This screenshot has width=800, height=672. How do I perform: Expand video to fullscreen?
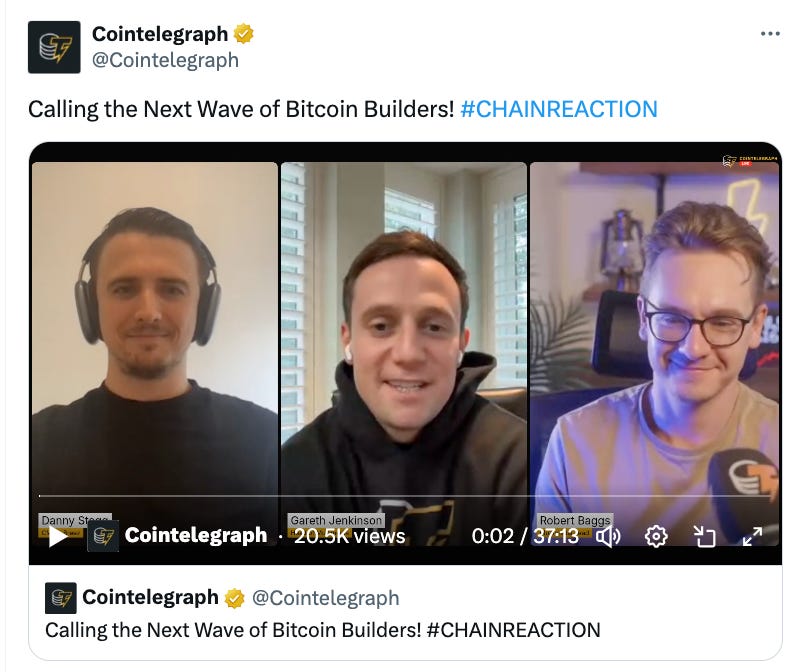tap(753, 536)
